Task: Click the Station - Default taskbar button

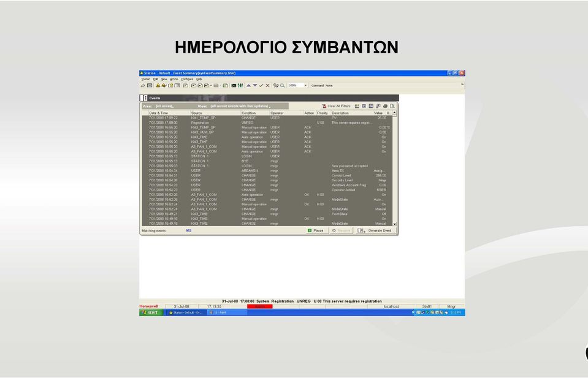Action: point(185,312)
